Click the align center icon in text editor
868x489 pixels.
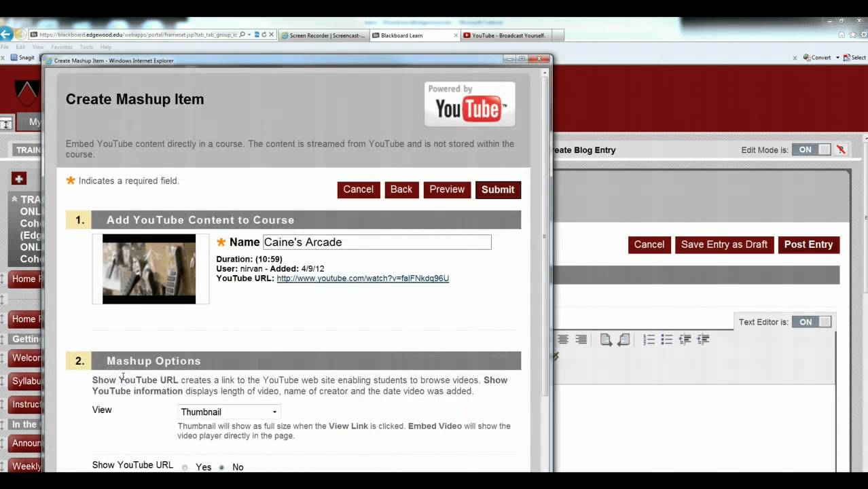[x=563, y=339]
